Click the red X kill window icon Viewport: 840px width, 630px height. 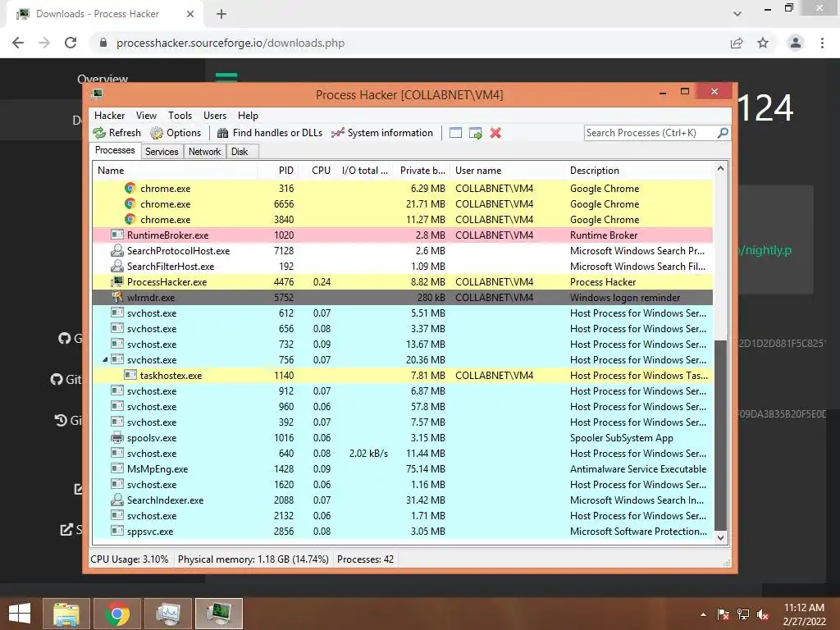(495, 133)
